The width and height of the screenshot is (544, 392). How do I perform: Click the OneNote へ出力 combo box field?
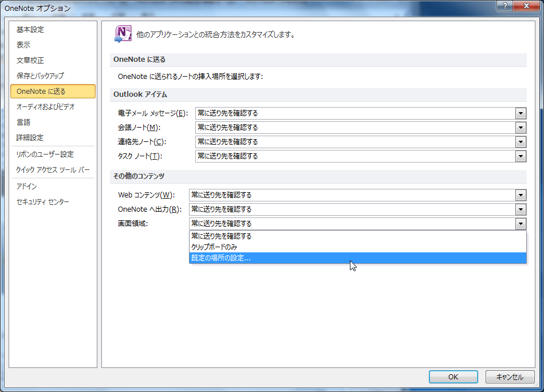click(358, 209)
